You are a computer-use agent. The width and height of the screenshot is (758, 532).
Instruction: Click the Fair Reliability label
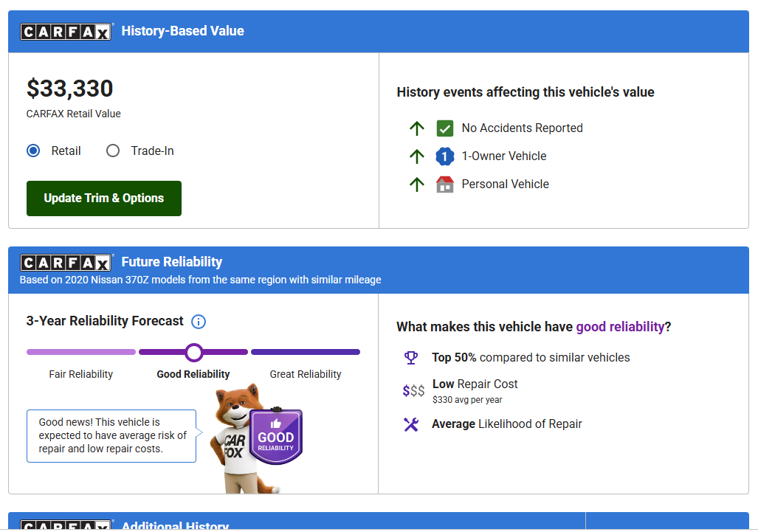pyautogui.click(x=80, y=375)
